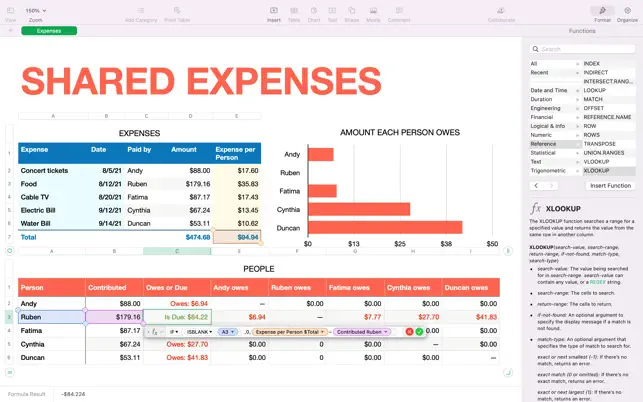Open the View toolbar menu
Screen dimensions: 643x402
pos(11,14)
